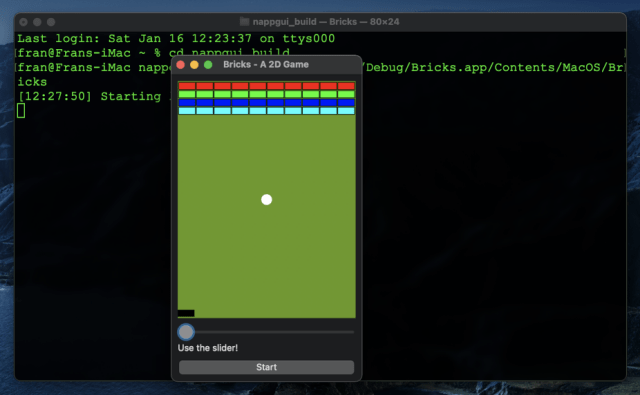
Task: Minimize the Bricks game window
Action: (194, 65)
